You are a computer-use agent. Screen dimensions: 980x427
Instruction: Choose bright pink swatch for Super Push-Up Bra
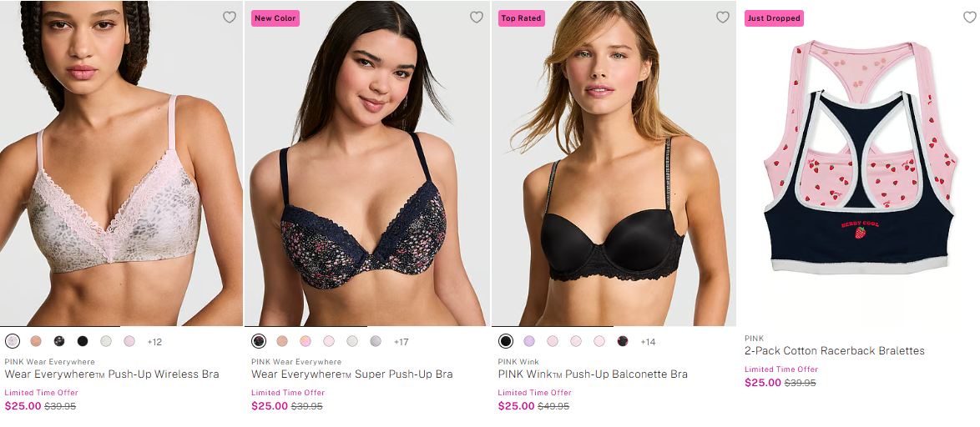tap(306, 341)
